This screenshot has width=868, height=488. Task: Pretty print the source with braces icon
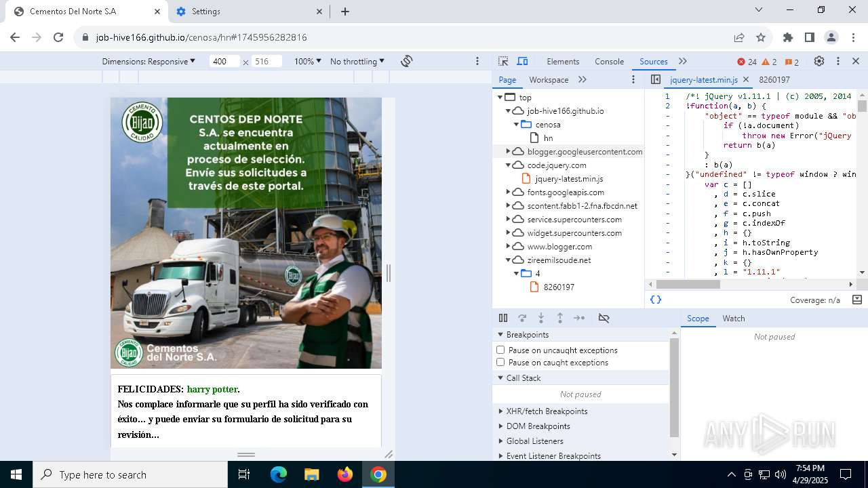(656, 300)
